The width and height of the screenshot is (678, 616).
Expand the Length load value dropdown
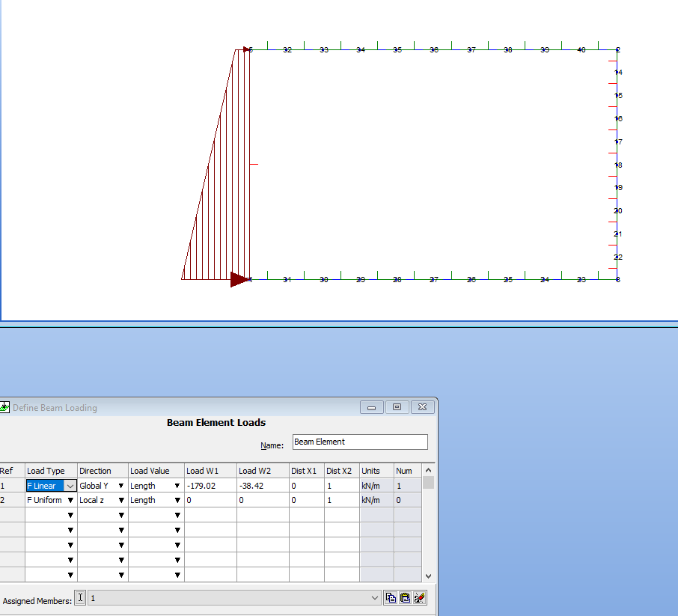pyautogui.click(x=177, y=485)
